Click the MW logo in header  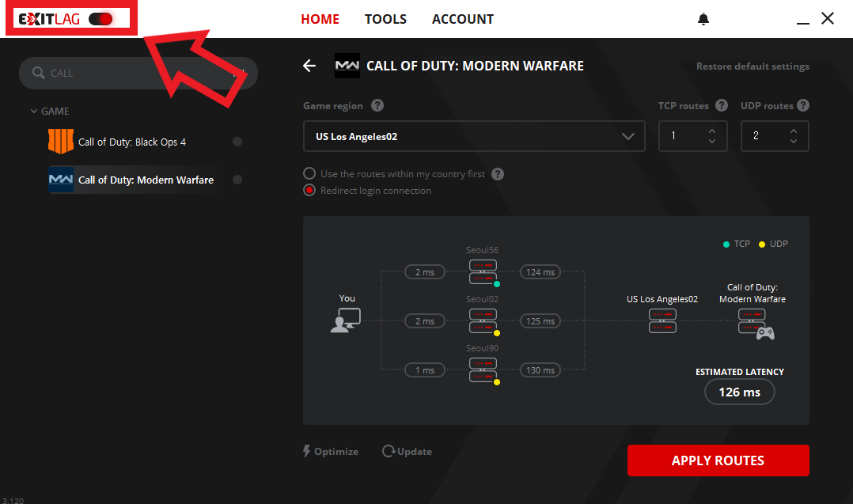(x=347, y=66)
